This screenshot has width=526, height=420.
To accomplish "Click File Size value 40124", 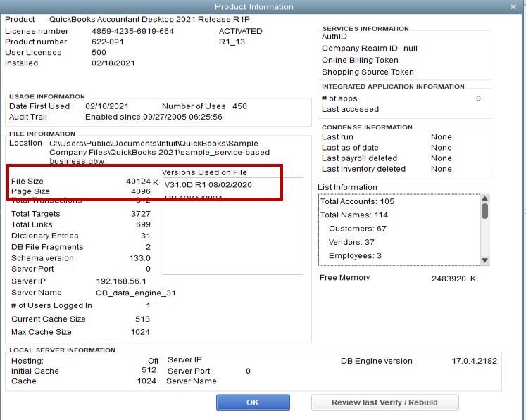I will 138,182.
